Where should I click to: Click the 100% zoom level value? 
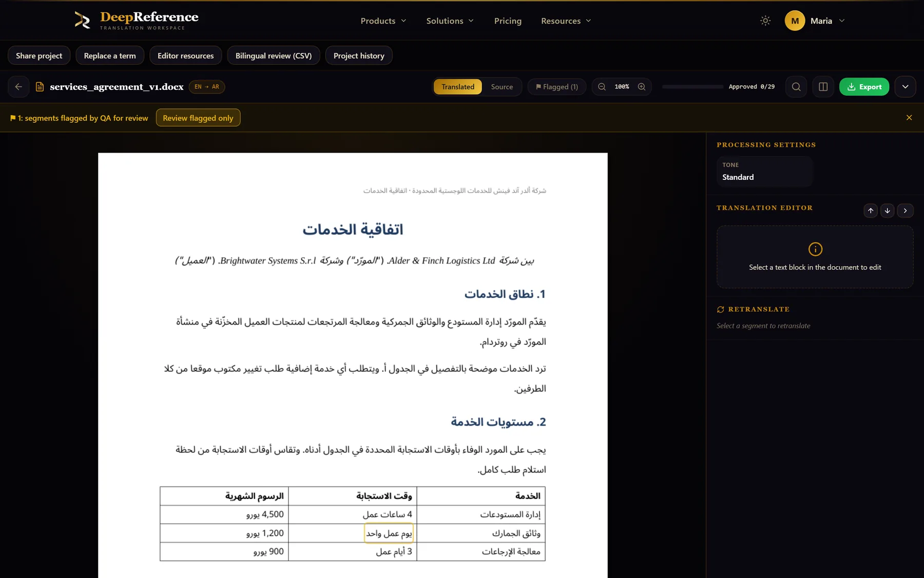click(622, 87)
